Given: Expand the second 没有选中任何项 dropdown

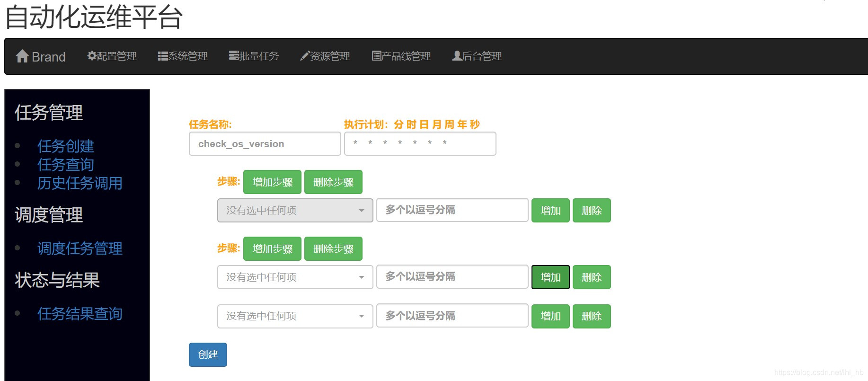Looking at the screenshot, I should 295,277.
